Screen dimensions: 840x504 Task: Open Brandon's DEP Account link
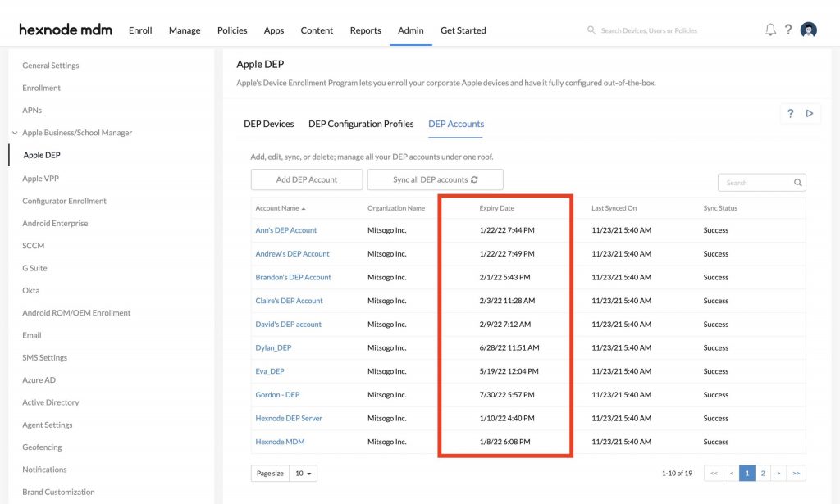(x=293, y=278)
